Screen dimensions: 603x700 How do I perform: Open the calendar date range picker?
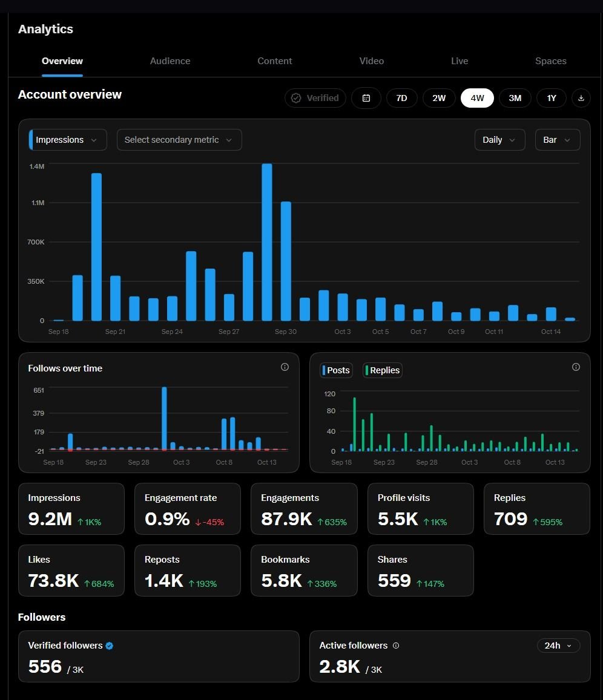coord(366,98)
